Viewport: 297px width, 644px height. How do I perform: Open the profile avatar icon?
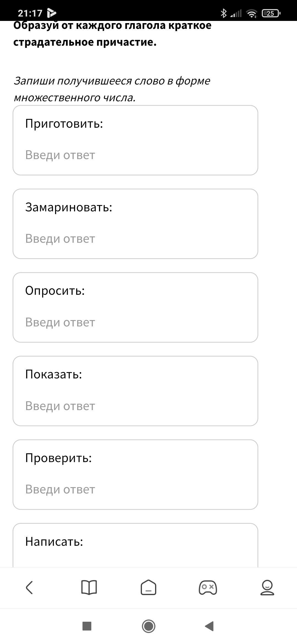[267, 588]
